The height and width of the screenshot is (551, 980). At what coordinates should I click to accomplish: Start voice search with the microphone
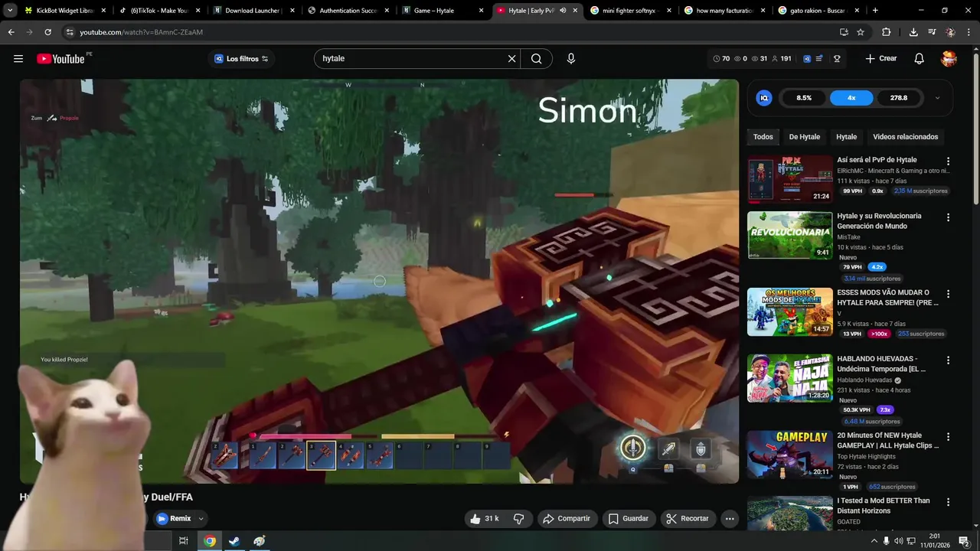[571, 59]
